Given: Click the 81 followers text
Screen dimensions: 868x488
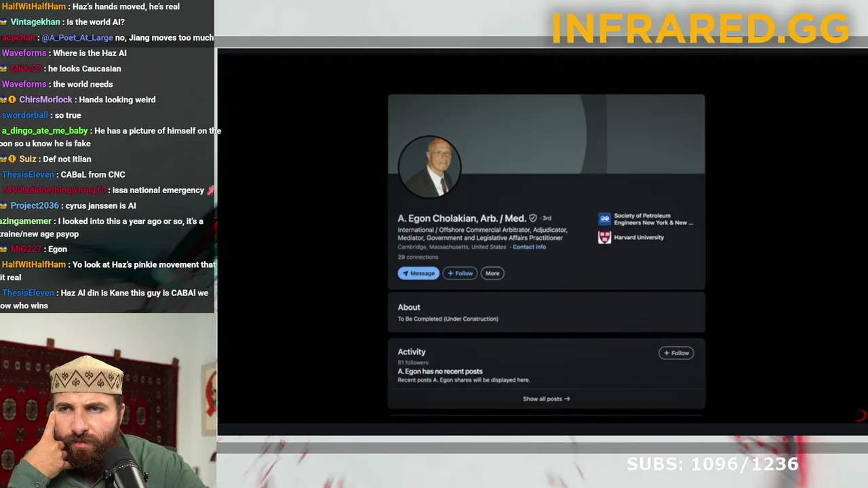Looking at the screenshot, I should (x=413, y=363).
